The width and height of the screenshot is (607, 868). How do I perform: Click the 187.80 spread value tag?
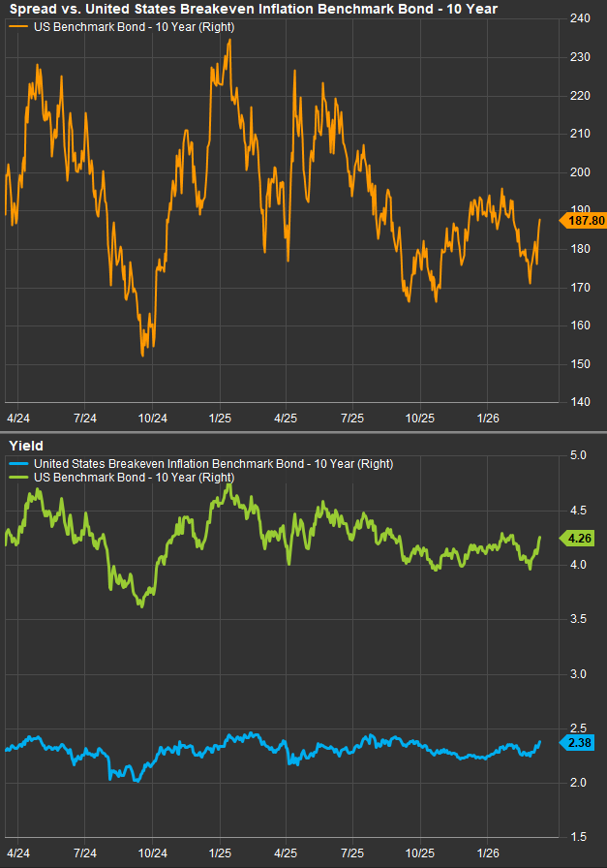[x=583, y=220]
